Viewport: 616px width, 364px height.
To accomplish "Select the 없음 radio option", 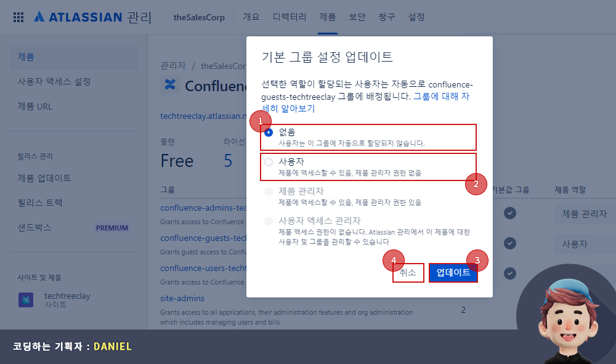I will pos(269,132).
